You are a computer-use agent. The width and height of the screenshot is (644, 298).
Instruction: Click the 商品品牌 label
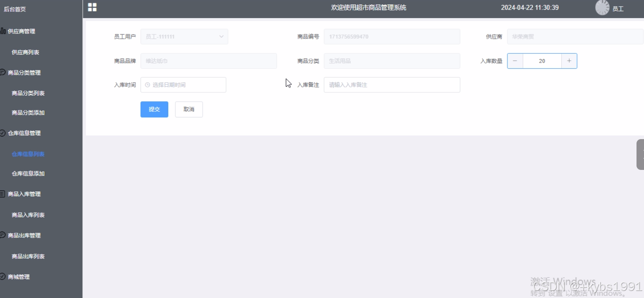pyautogui.click(x=125, y=61)
